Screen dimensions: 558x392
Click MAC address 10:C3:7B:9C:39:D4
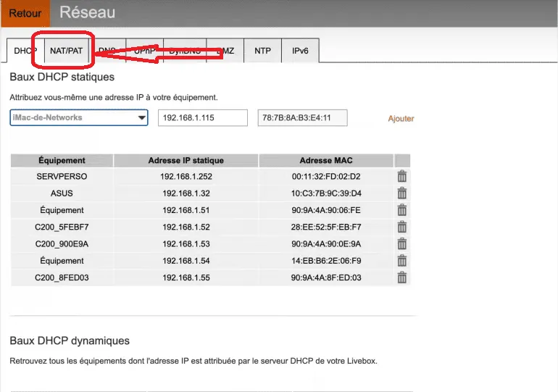coord(326,193)
